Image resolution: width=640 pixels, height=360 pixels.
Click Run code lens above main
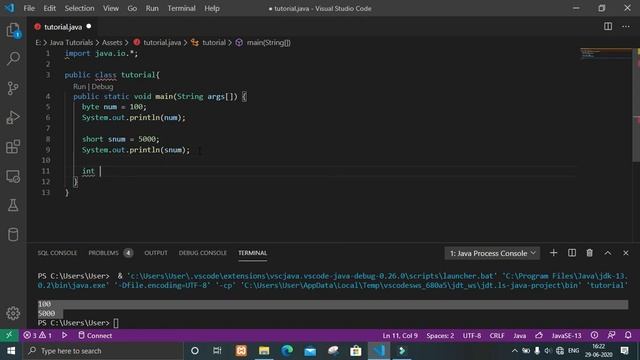click(x=79, y=87)
